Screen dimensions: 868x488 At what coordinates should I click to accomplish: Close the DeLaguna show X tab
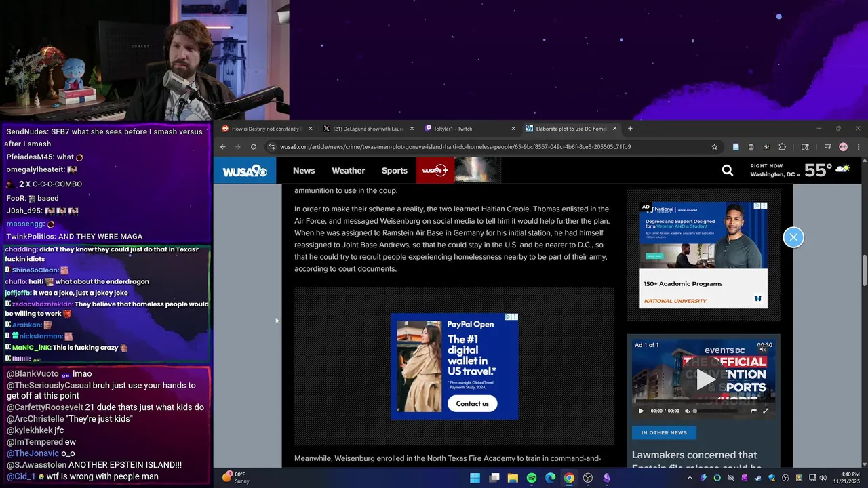pos(412,128)
